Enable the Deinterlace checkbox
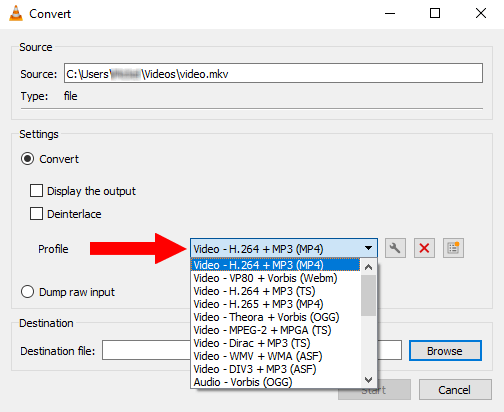 (x=36, y=214)
